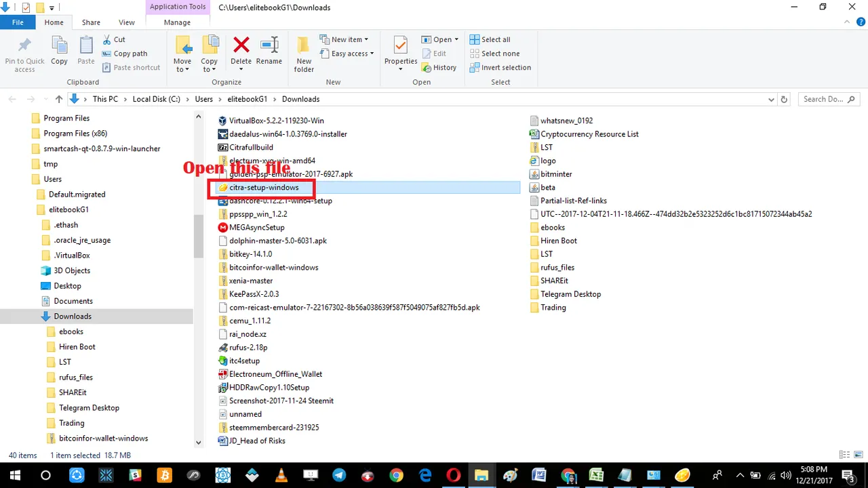Click navigation pane scrollbar down arrow
The width and height of the screenshot is (868, 488).
[199, 443]
